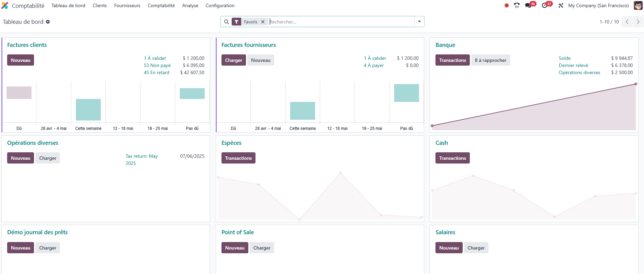Screen dimensions: 644x274
Task: Focus the Rechercher search field
Action: [340, 22]
